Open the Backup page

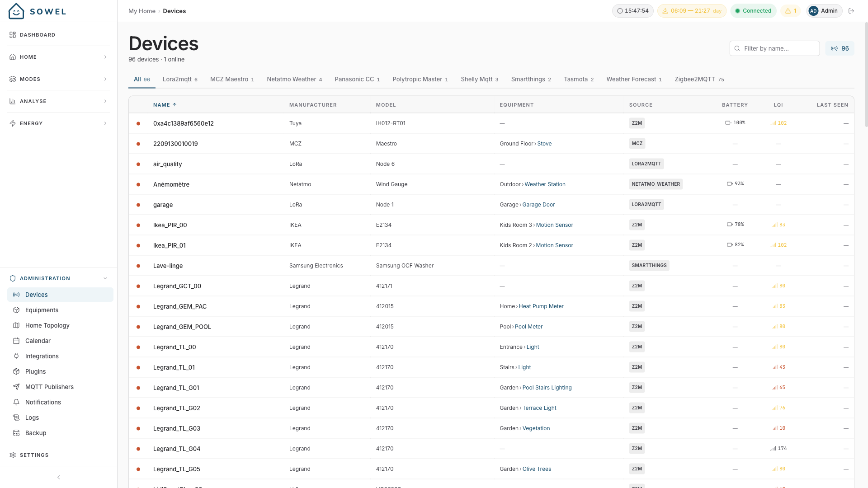(x=60, y=433)
